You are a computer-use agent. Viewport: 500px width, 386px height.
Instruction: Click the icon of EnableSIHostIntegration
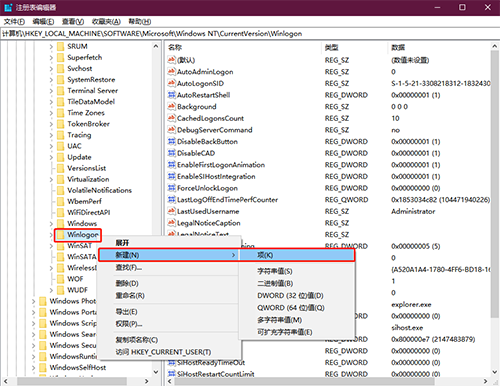click(x=171, y=176)
